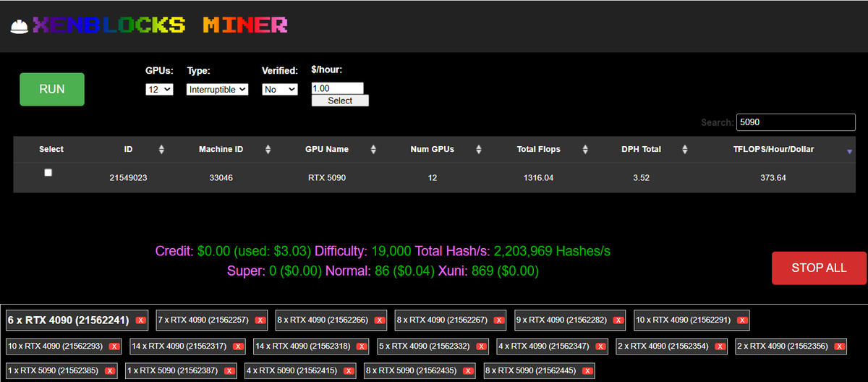The height and width of the screenshot is (382, 868).
Task: Click the miner helmet logo icon
Action: 20,26
